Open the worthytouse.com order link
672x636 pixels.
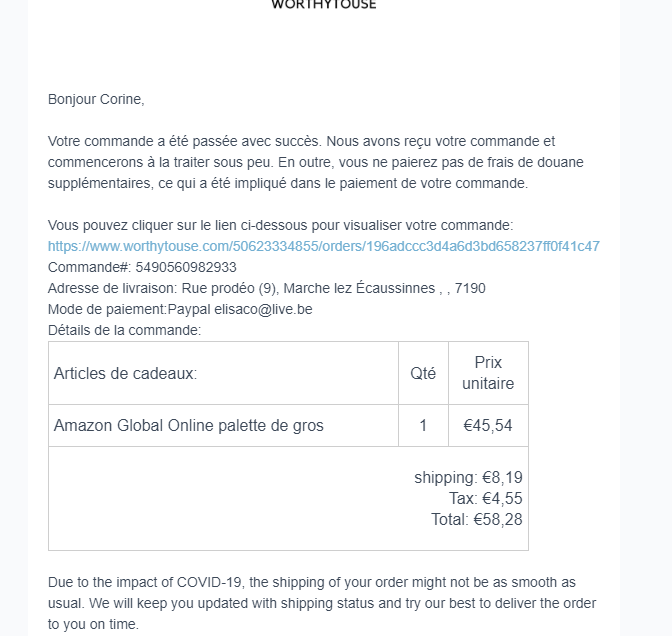(x=323, y=246)
